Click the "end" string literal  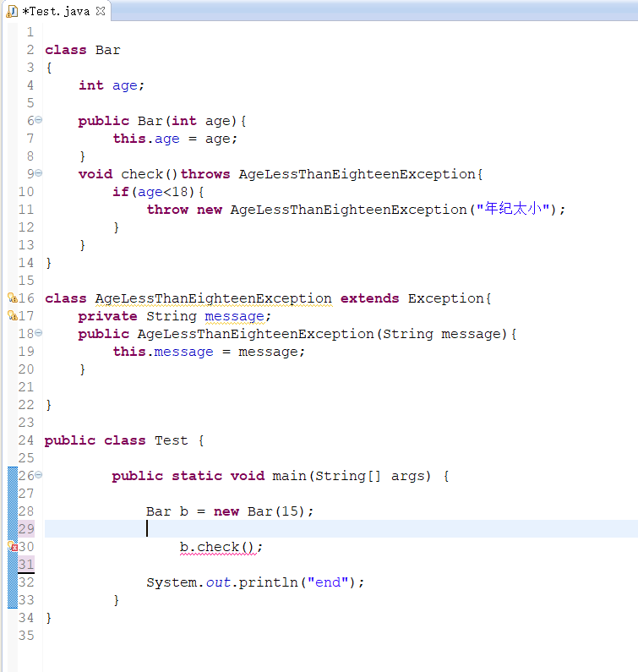(x=328, y=582)
